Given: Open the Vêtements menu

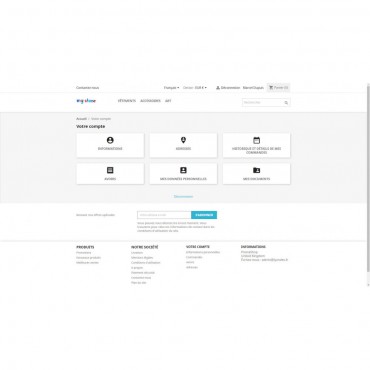Looking at the screenshot, I should (x=127, y=101).
